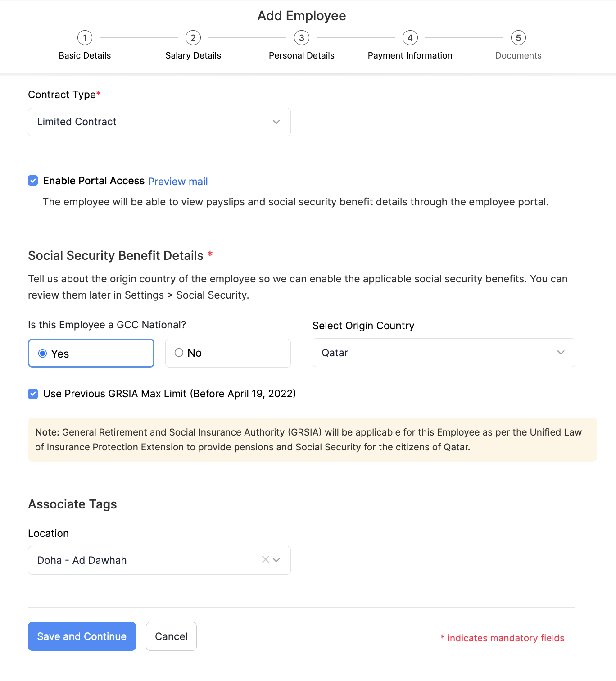The width and height of the screenshot is (616, 681).
Task: Click the Cancel button
Action: tap(171, 636)
